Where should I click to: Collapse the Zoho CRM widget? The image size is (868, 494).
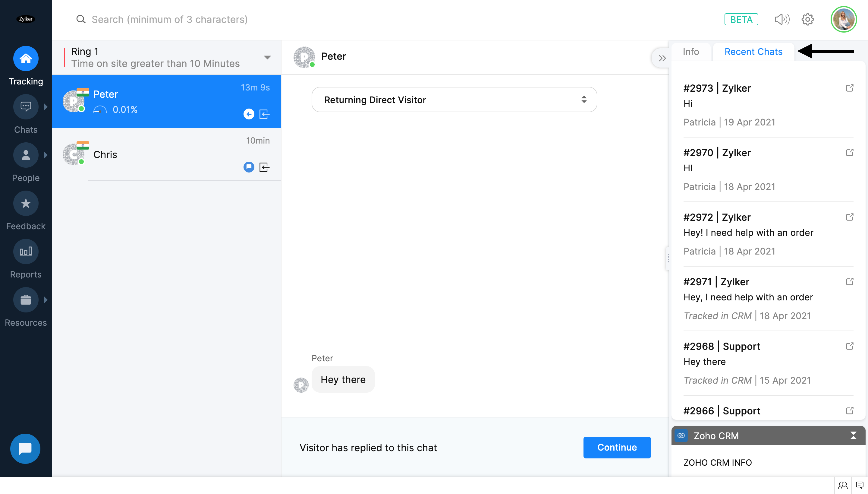pos(853,435)
